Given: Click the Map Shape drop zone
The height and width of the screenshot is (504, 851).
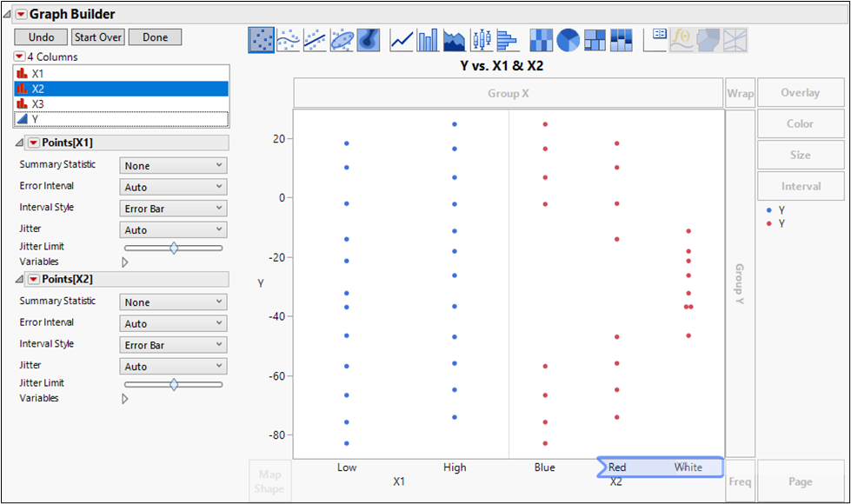Looking at the screenshot, I should [269, 481].
